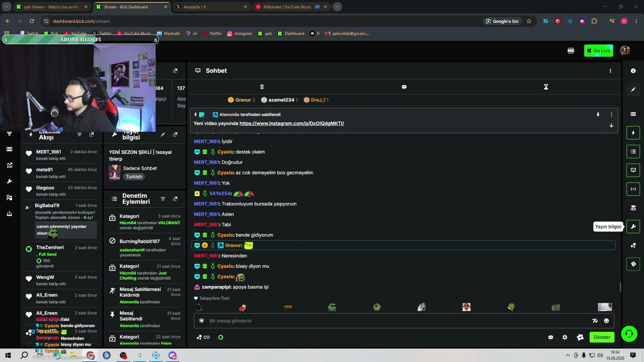Screen dimensions: 644x362
Task: Click Gravur in top gifters leaderboard
Action: click(243, 100)
